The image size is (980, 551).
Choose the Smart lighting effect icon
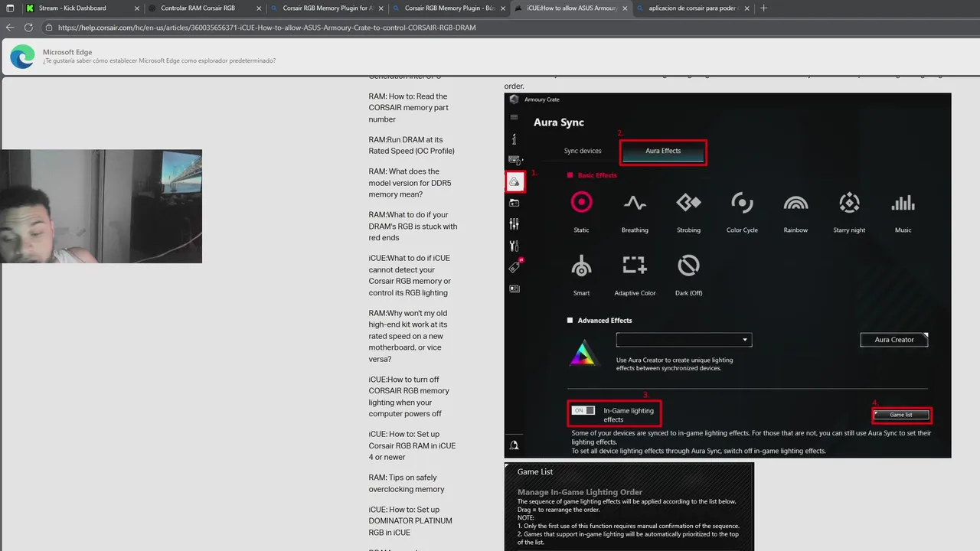point(581,266)
